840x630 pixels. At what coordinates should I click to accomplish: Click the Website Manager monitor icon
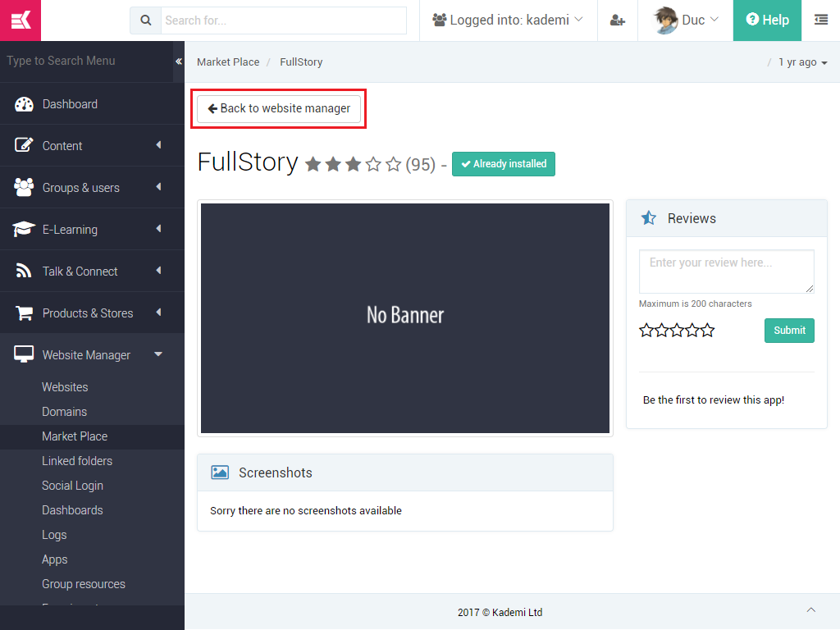click(24, 354)
